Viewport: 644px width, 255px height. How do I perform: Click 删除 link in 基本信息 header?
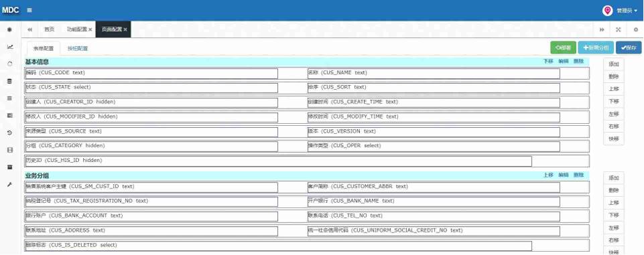click(578, 61)
